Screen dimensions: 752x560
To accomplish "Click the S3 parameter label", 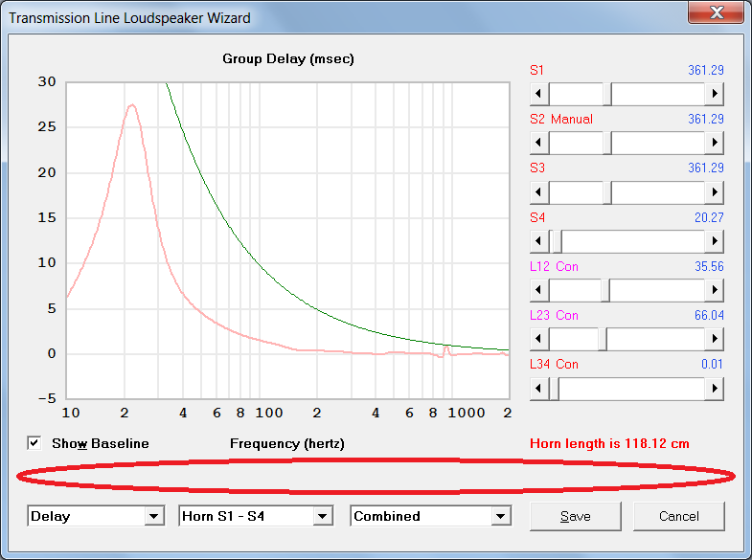I will (x=537, y=168).
